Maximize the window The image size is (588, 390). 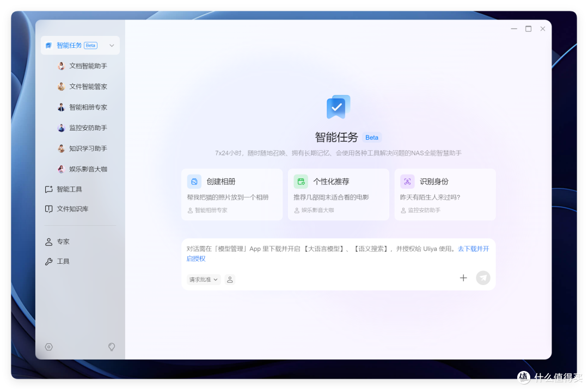(528, 29)
